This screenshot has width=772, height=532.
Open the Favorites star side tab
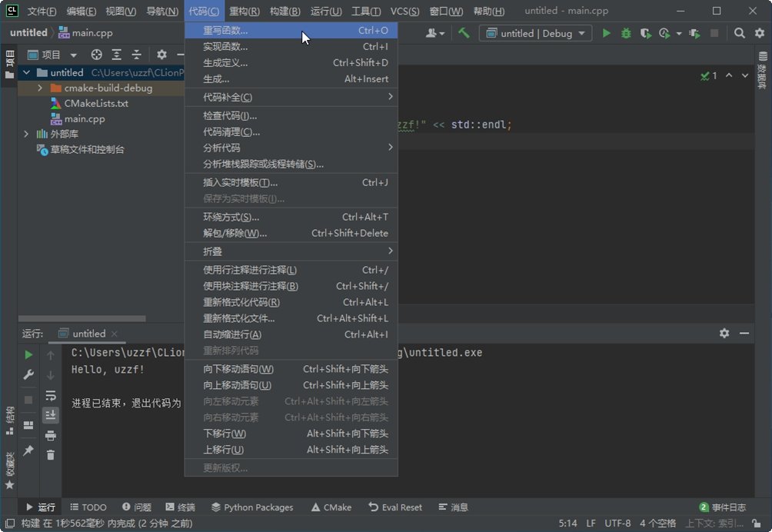9,470
